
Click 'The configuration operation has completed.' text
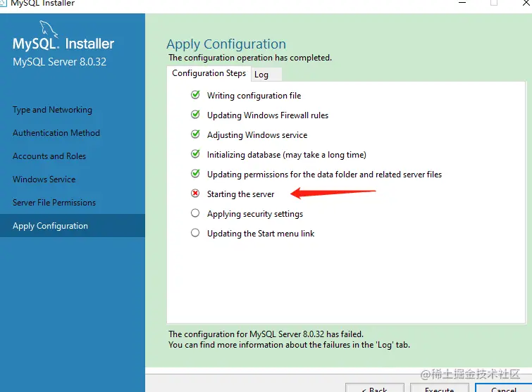pyautogui.click(x=250, y=58)
